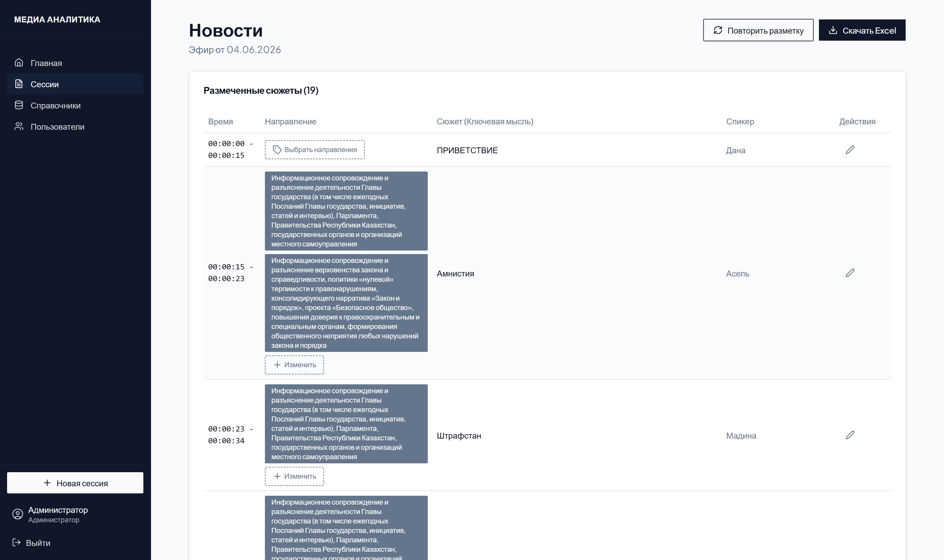Click the time 00:00:15 - 00:00:23

[x=230, y=272]
